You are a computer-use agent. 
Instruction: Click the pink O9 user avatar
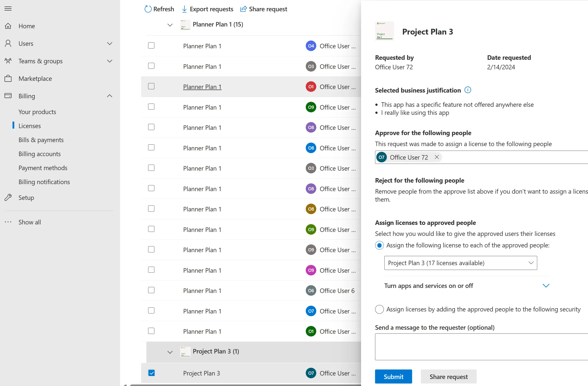click(311, 270)
